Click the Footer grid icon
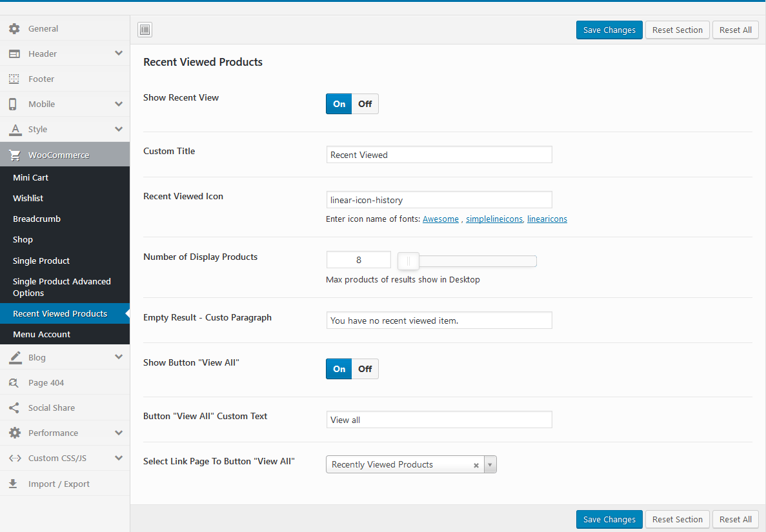Image resolution: width=766 pixels, height=532 pixels. pos(14,79)
